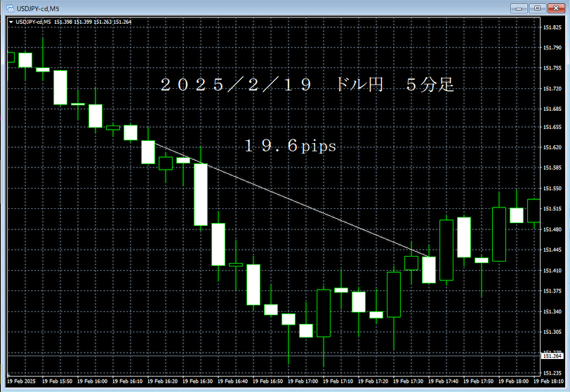Image resolution: width=570 pixels, height=392 pixels.
Task: Click price scale value 151.720
Action: pyautogui.click(x=552, y=88)
